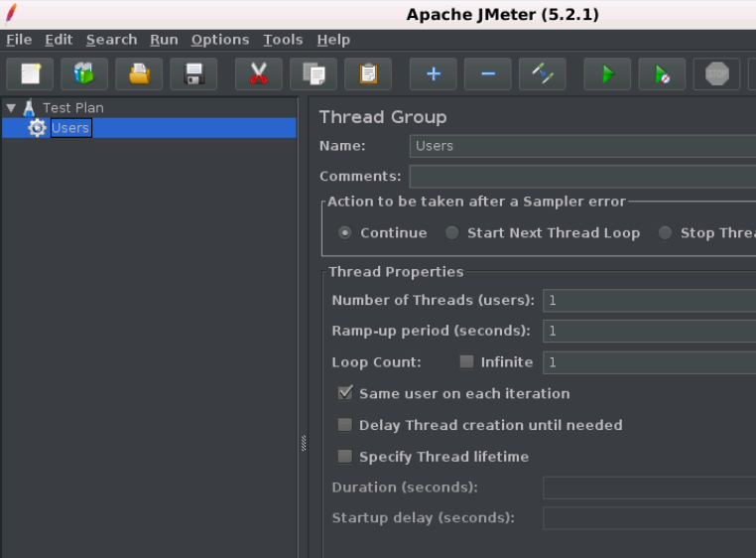Viewport: 756px width, 558px height.
Task: Click the Thread Group heading text
Action: (383, 117)
